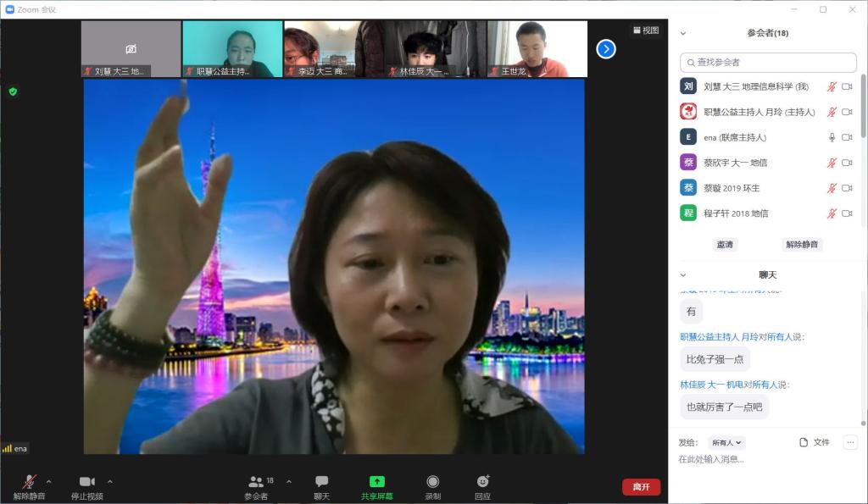868x504 pixels.
Task: Open the chat icon in toolbar
Action: pyautogui.click(x=321, y=481)
